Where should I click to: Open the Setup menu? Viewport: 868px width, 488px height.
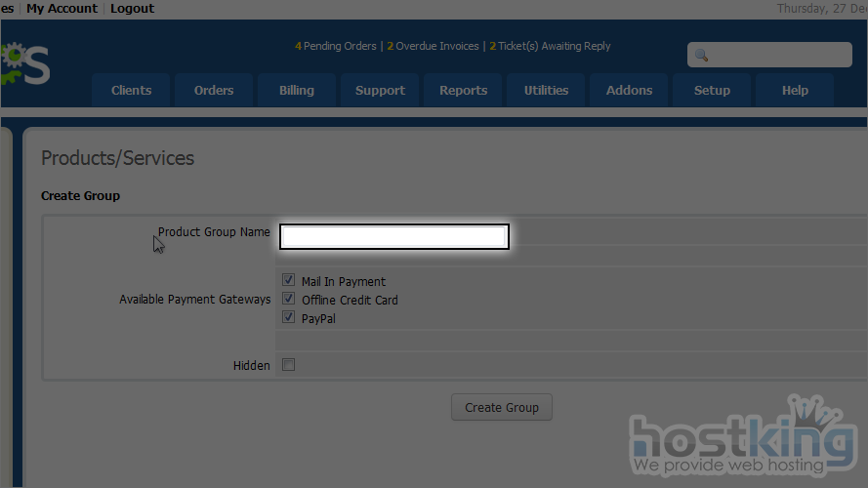point(712,90)
